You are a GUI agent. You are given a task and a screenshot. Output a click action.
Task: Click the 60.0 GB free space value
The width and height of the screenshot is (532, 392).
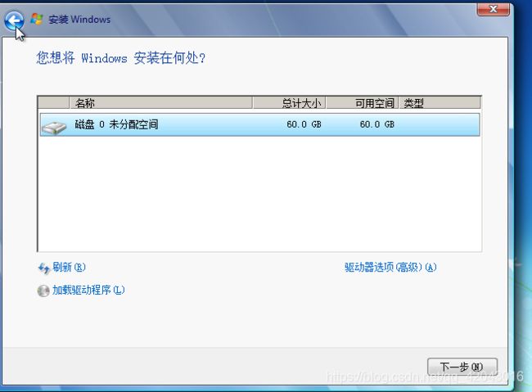pyautogui.click(x=377, y=124)
